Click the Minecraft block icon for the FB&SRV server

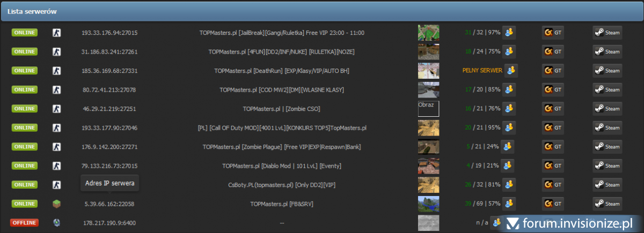[56, 204]
